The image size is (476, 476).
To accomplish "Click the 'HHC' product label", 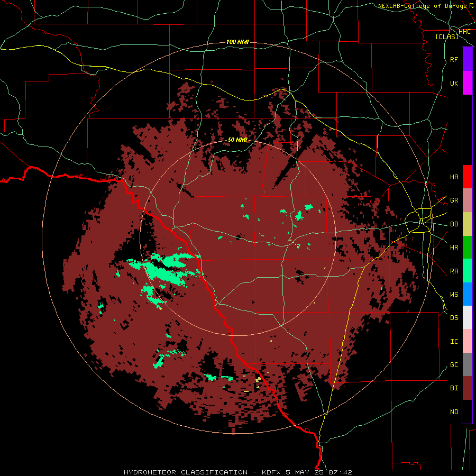I will [464, 32].
